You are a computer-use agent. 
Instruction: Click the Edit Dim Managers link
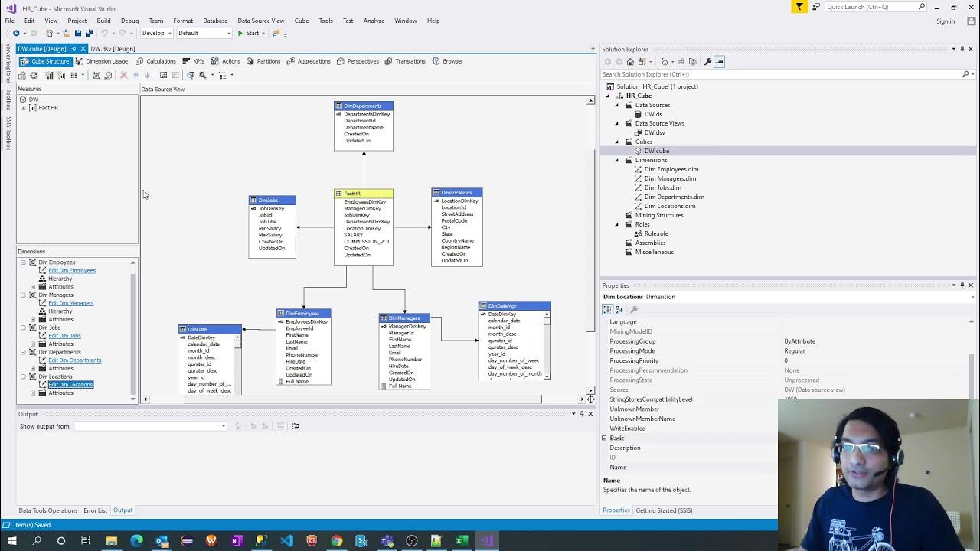point(71,303)
